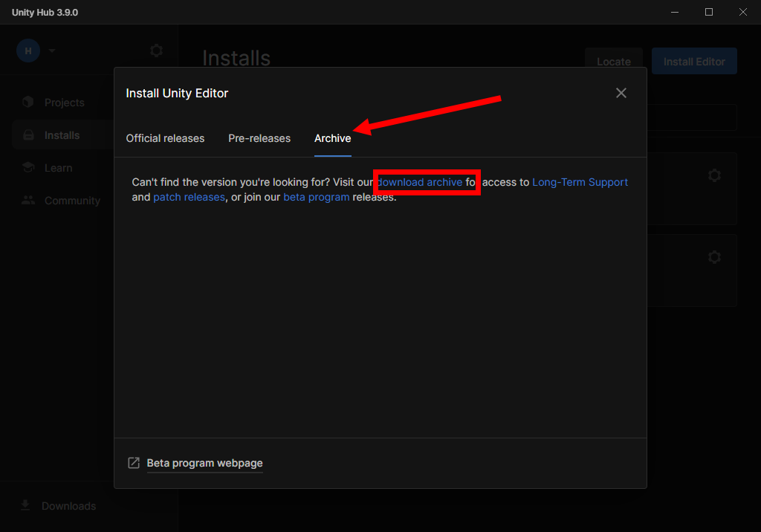Open the Community section in the sidebar
This screenshot has height=532, width=761.
(x=72, y=201)
